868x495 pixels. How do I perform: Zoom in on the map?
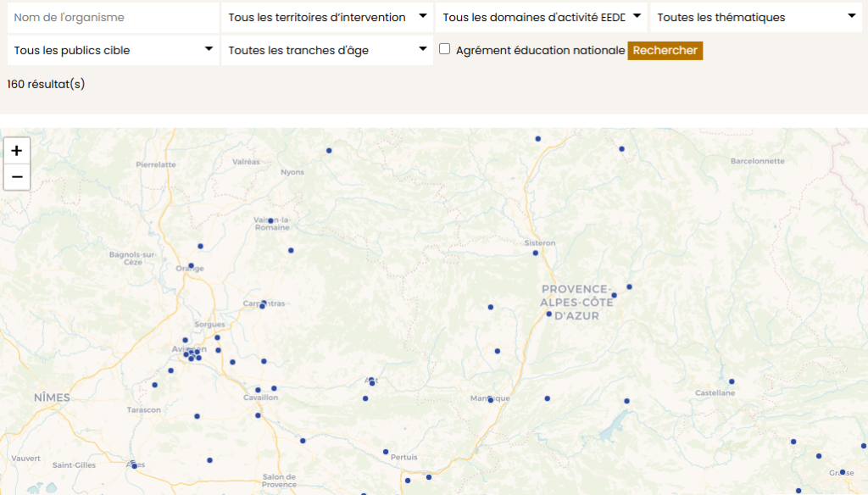pos(17,151)
